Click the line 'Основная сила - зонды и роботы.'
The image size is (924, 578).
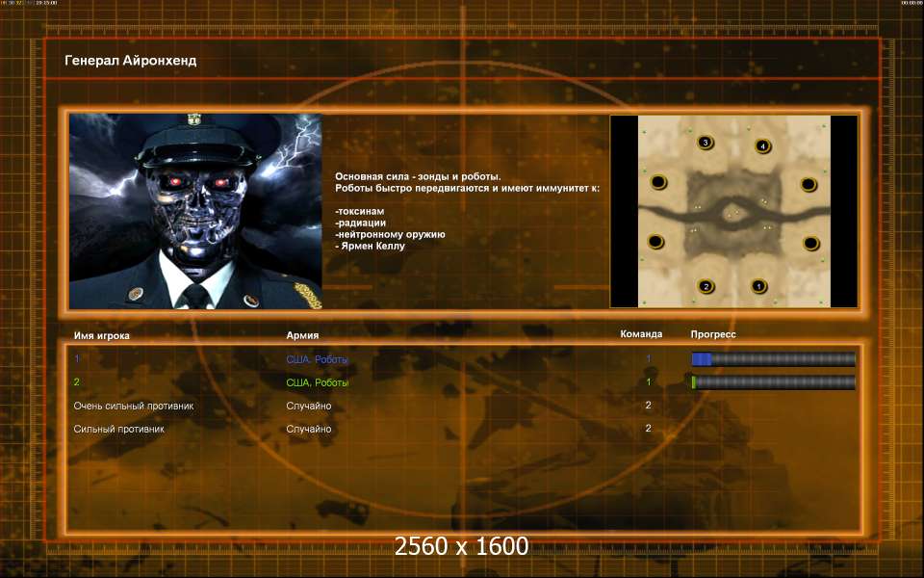pyautogui.click(x=418, y=176)
